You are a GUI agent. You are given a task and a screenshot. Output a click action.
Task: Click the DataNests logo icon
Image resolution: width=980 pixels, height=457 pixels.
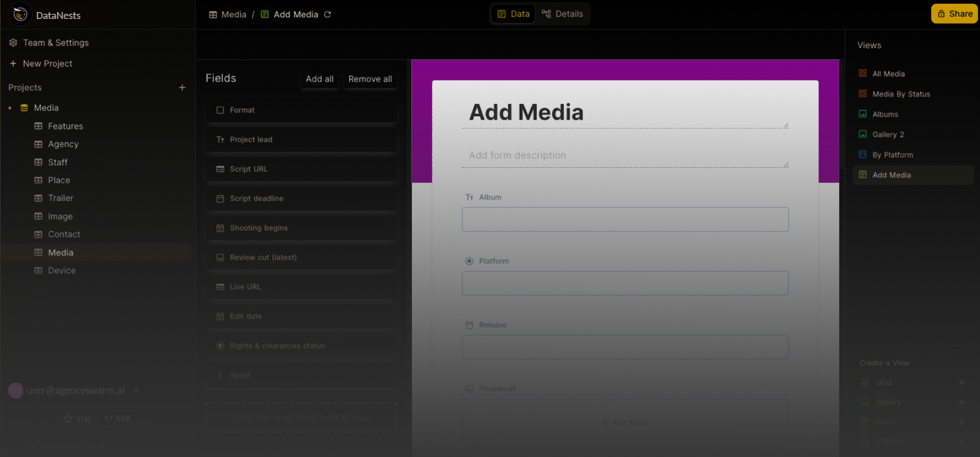click(20, 14)
